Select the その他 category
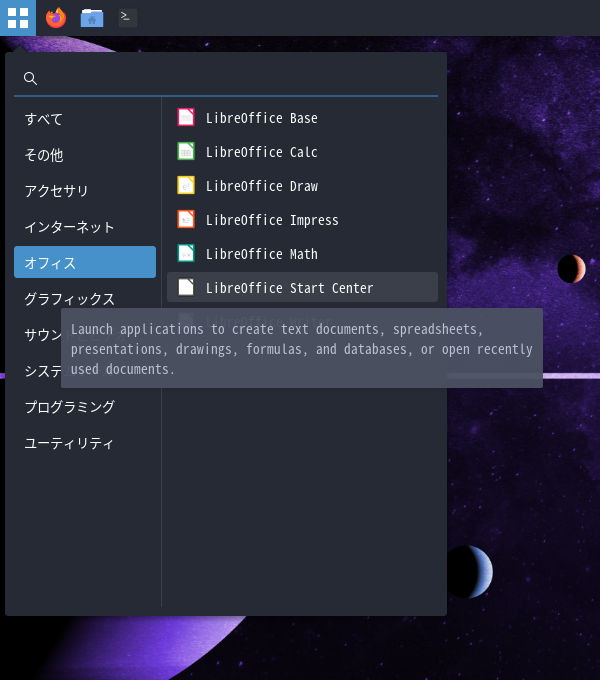The width and height of the screenshot is (600, 680). [x=85, y=154]
